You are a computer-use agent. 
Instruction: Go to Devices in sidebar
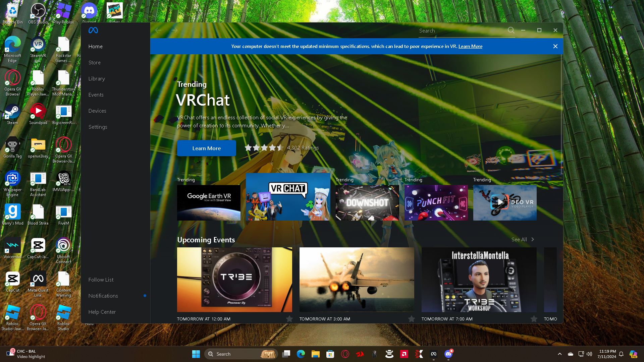97,111
